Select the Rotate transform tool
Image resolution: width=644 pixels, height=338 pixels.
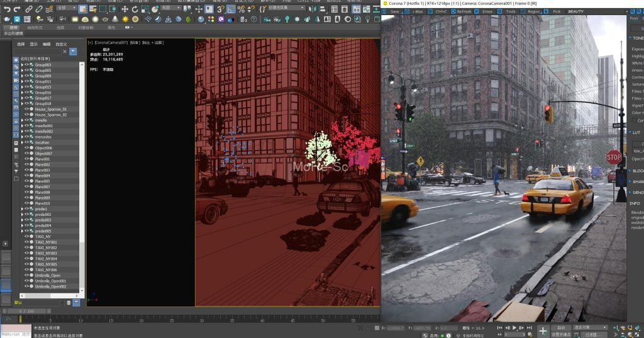coord(135,9)
